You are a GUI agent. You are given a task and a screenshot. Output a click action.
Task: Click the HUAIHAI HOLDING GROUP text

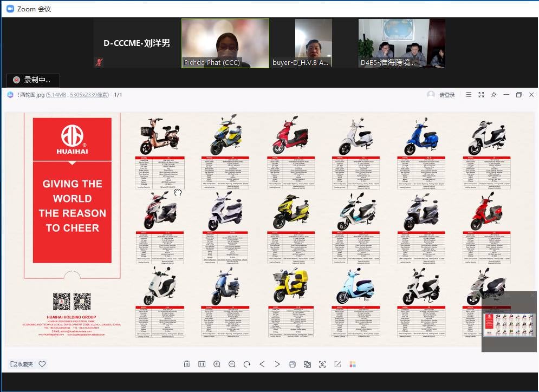(72, 317)
